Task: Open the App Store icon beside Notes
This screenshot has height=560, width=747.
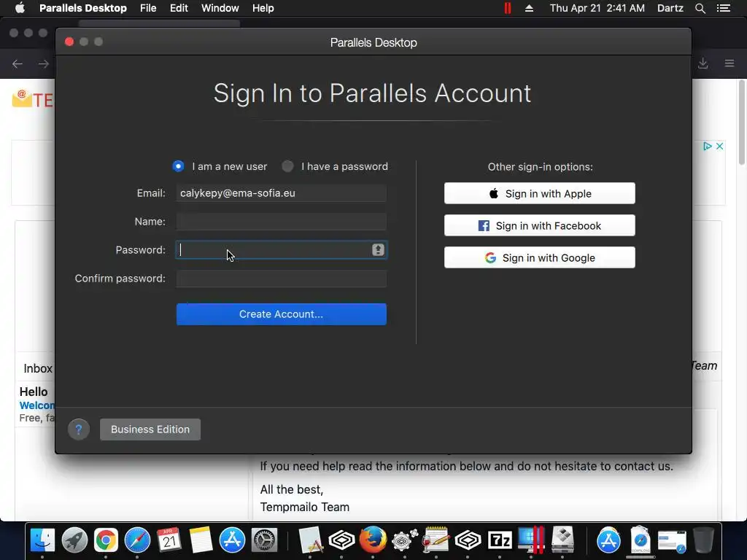Action: (232, 540)
